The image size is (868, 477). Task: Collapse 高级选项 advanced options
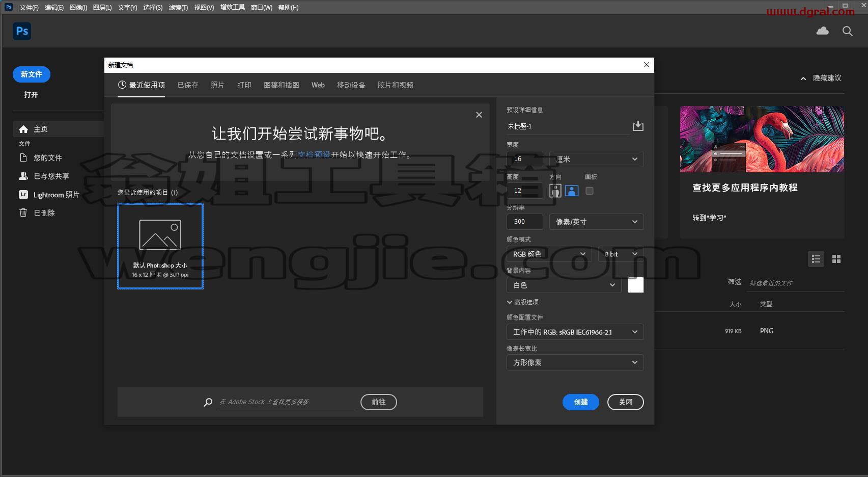[523, 302]
